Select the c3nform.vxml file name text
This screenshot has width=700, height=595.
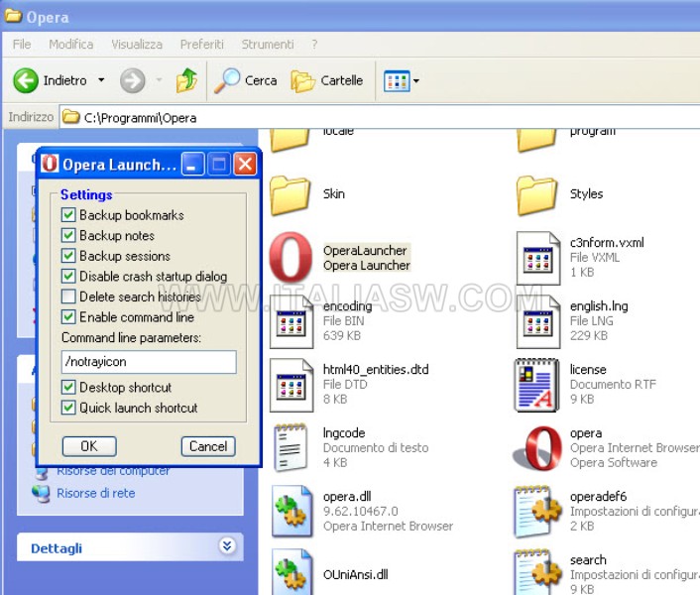(607, 243)
